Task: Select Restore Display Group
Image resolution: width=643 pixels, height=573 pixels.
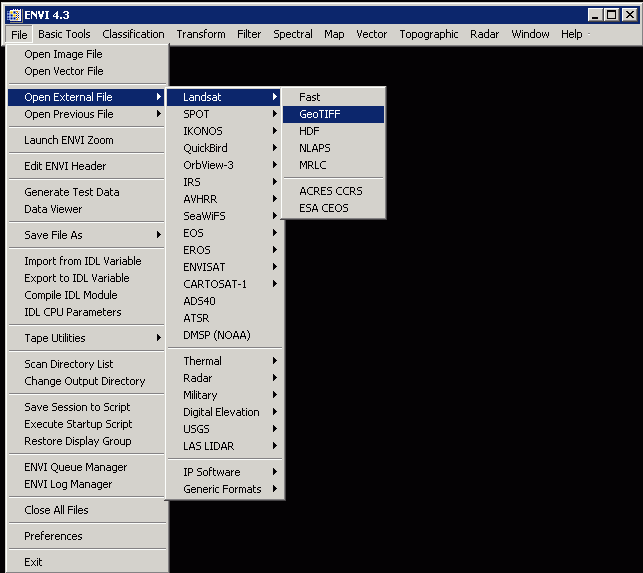Action: point(87,441)
